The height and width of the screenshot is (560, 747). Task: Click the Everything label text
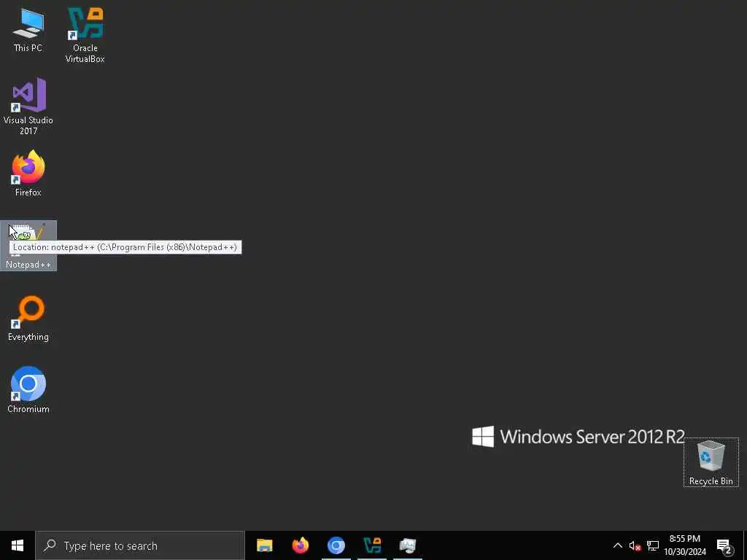[28, 337]
